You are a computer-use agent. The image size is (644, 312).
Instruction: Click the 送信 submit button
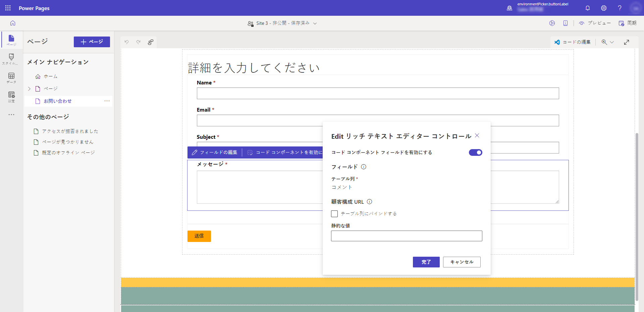199,236
